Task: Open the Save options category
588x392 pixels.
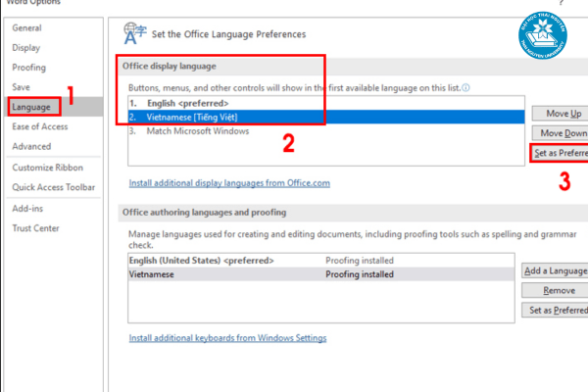Action: pyautogui.click(x=21, y=87)
